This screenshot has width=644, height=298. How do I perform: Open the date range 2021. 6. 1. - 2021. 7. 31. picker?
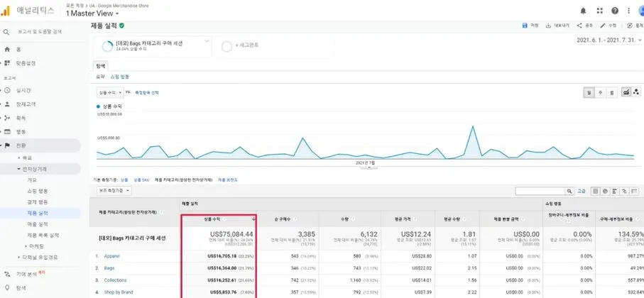point(609,40)
